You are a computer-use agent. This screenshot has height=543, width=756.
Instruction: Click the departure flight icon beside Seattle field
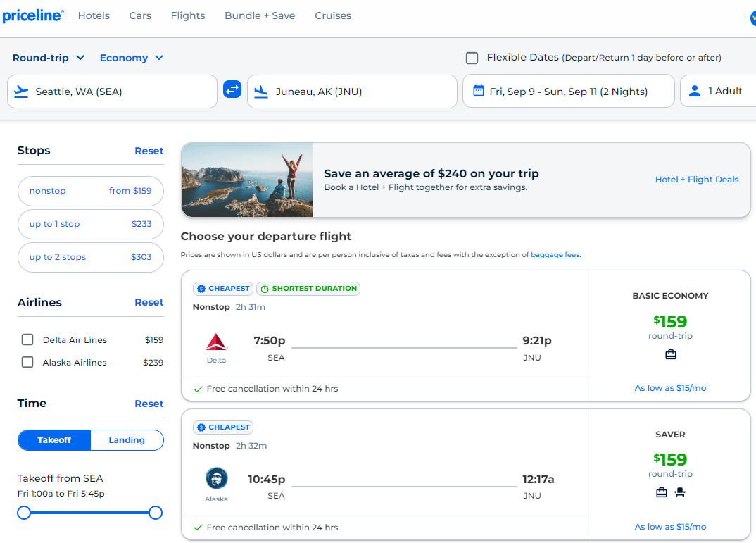point(21,91)
